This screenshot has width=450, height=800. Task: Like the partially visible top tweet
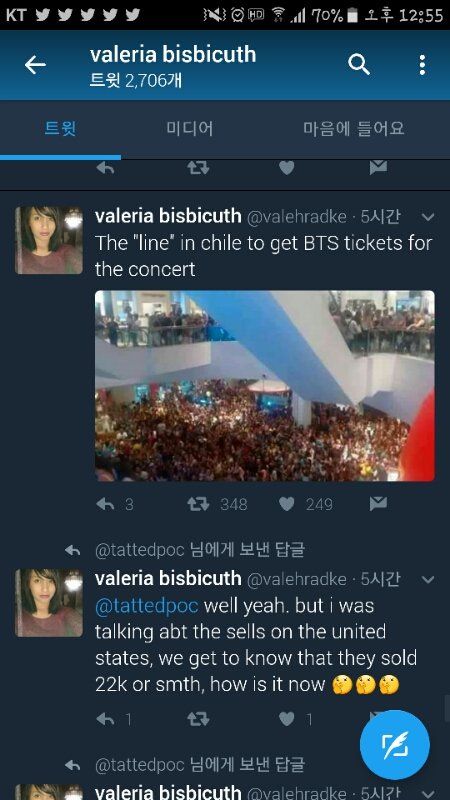point(287,168)
